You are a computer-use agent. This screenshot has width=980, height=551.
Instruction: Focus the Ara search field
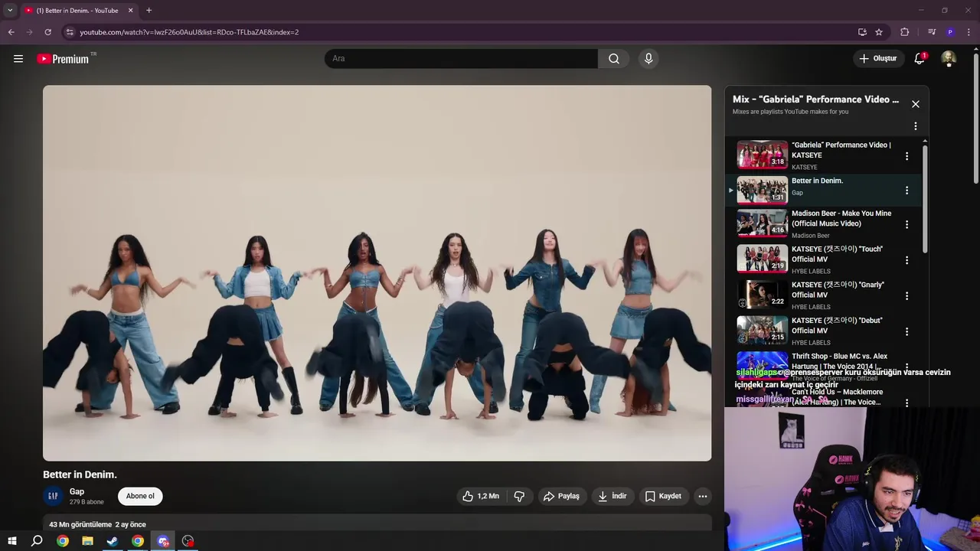pos(461,59)
